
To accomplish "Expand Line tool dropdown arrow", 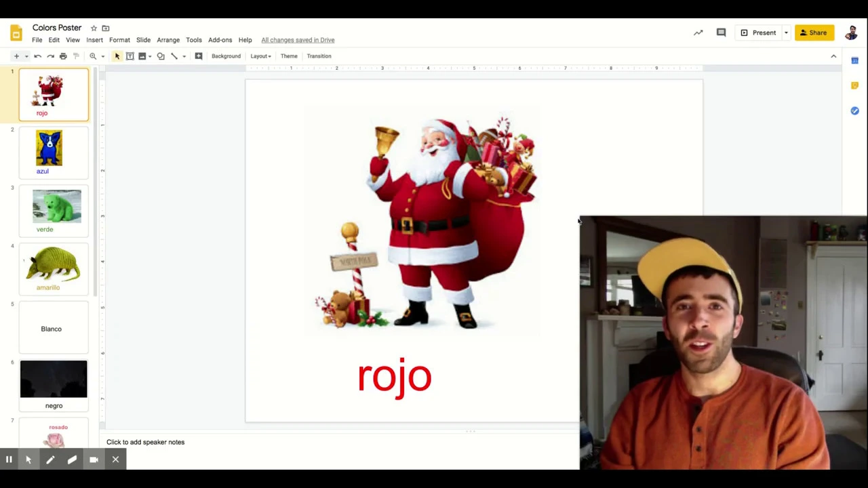I will coord(184,56).
